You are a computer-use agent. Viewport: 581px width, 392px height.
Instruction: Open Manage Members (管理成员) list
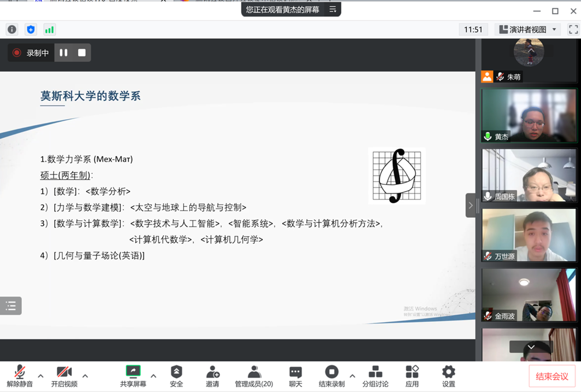254,376
